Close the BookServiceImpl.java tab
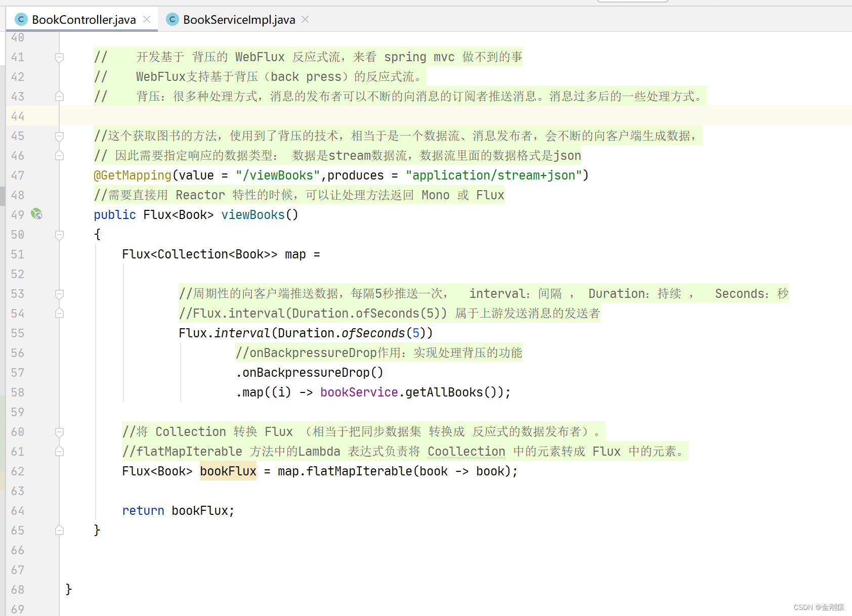The height and width of the screenshot is (616, 852). click(305, 19)
